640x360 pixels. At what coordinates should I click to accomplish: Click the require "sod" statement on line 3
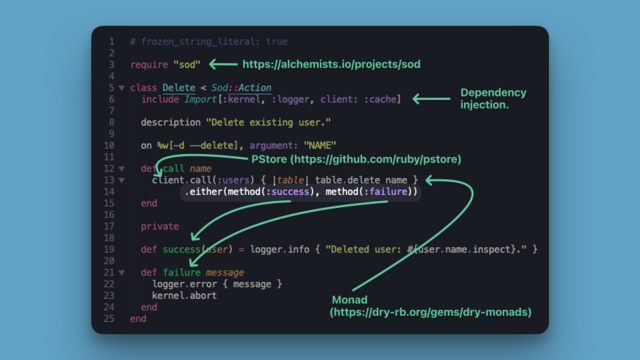point(165,64)
